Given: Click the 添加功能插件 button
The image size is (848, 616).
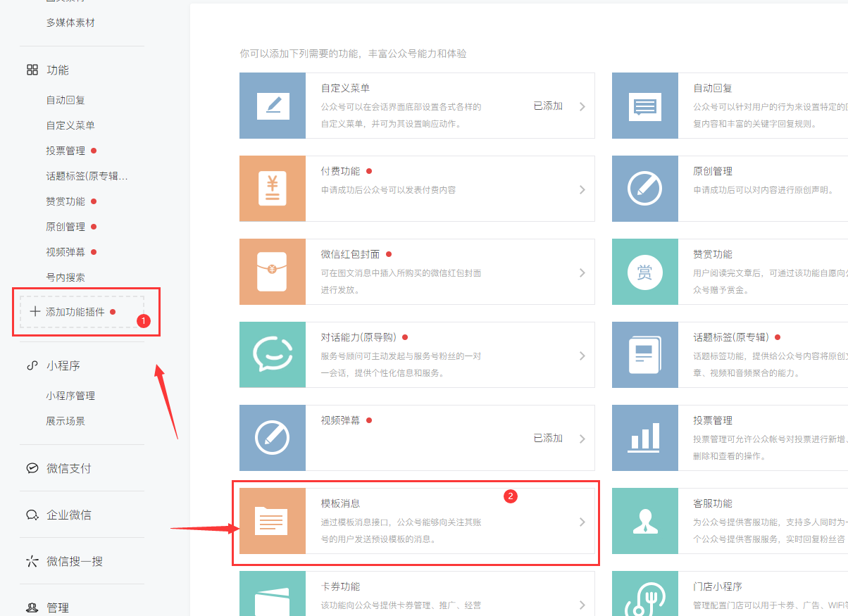Looking at the screenshot, I should pos(82,311).
